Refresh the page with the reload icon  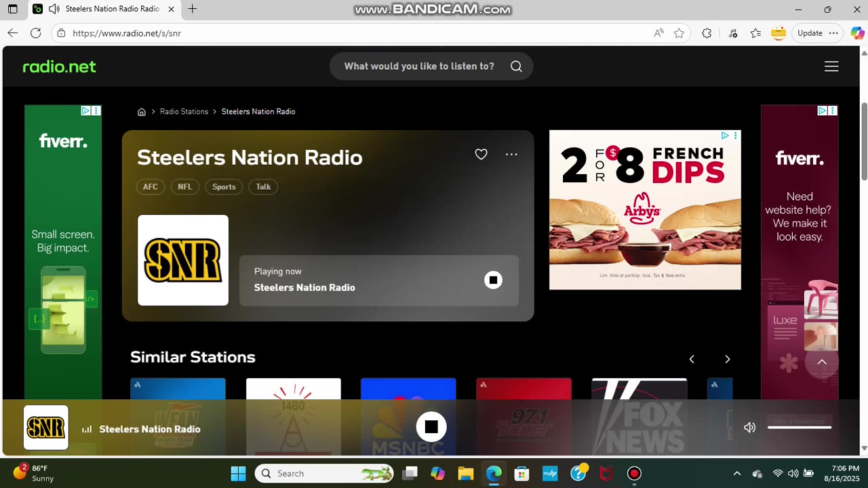pyautogui.click(x=36, y=33)
